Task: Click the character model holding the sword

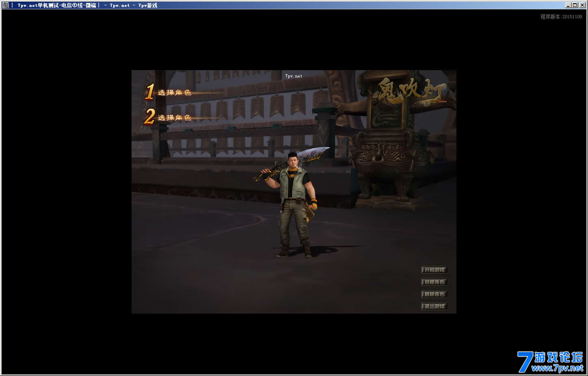Action: pos(293,203)
